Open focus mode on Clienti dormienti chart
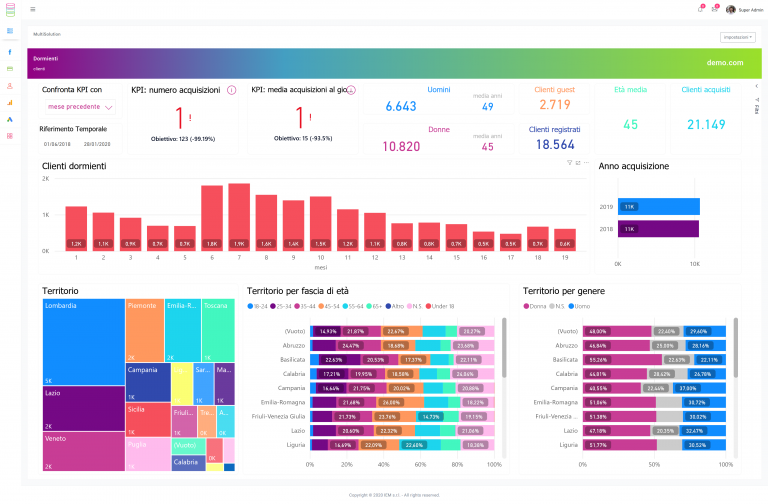Viewport: 768px width, 504px height. pyautogui.click(x=578, y=163)
